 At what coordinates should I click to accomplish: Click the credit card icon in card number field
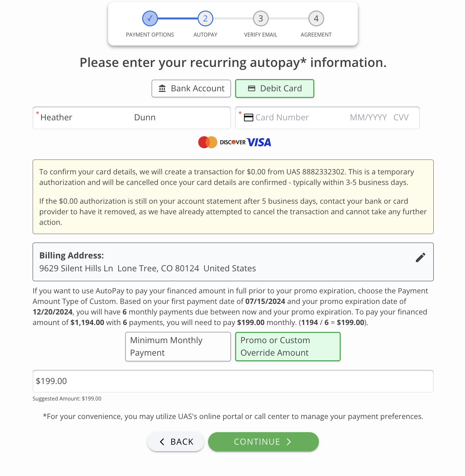pos(248,117)
